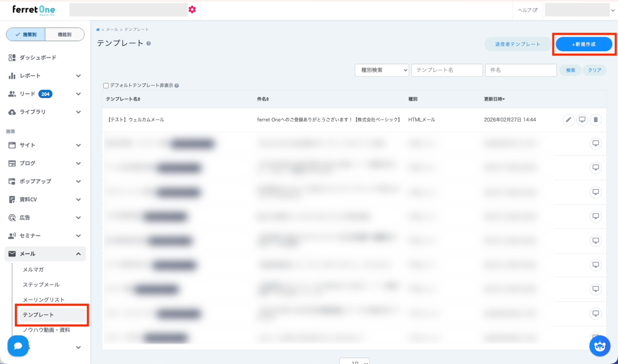Open ステップメール in the mail submenu
618x364 pixels.
(41, 285)
